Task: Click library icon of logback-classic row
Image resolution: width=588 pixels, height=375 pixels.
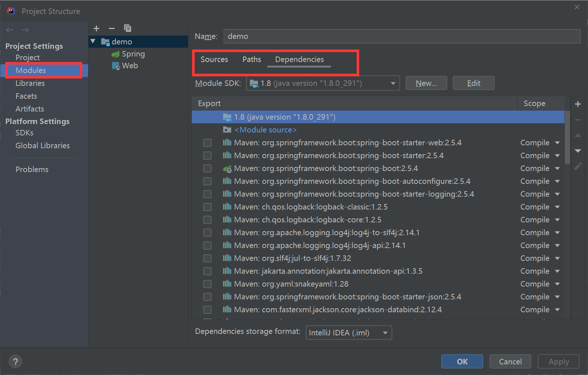Action: [227, 207]
